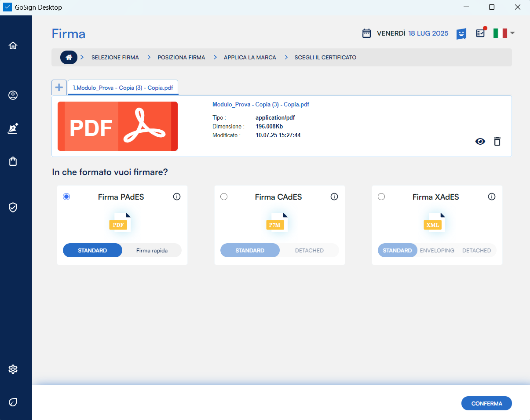This screenshot has width=530, height=420.
Task: Open the settings gear in sidebar
Action: 13,369
